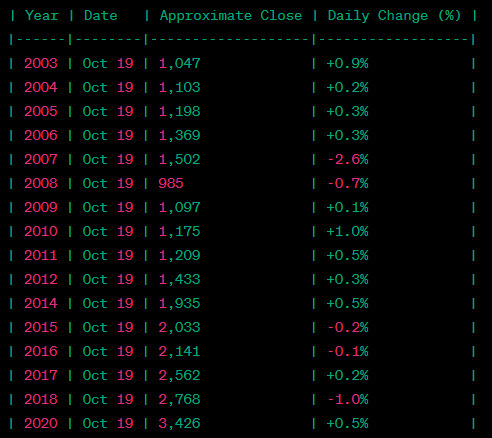The width and height of the screenshot is (492, 438).
Task: Select the year 2014 cell
Action: (41, 303)
